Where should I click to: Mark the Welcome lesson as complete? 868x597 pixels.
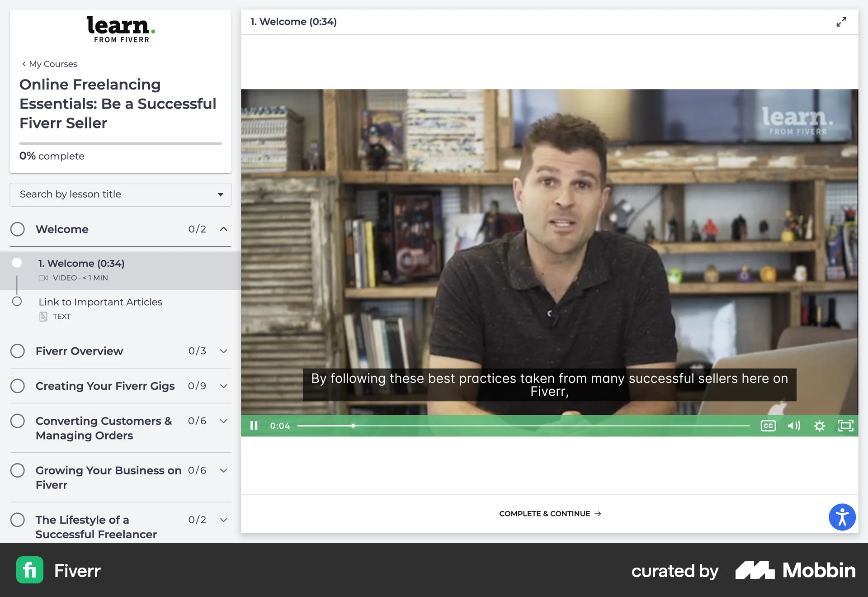click(17, 263)
